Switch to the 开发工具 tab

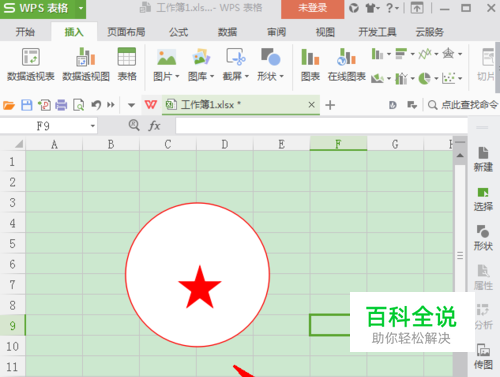click(377, 32)
